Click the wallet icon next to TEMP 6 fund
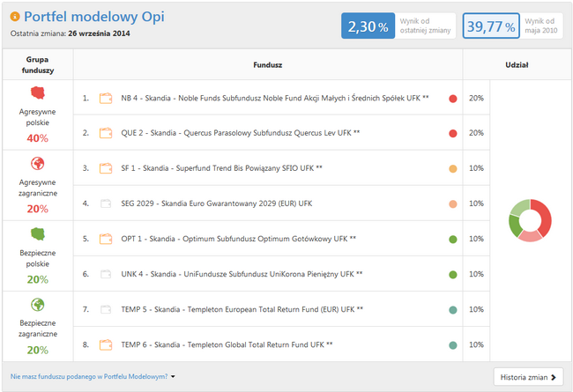Image resolution: width=573 pixels, height=392 pixels. pyautogui.click(x=106, y=344)
